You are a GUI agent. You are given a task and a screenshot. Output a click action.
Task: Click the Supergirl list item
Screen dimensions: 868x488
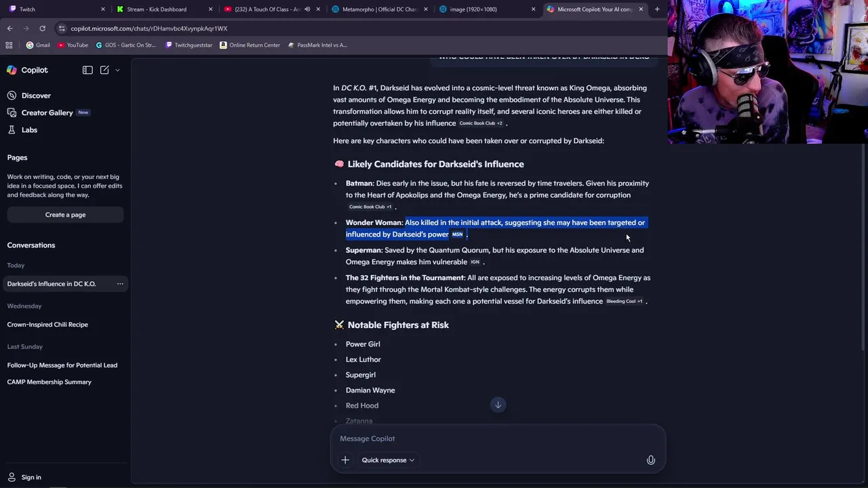click(x=361, y=375)
